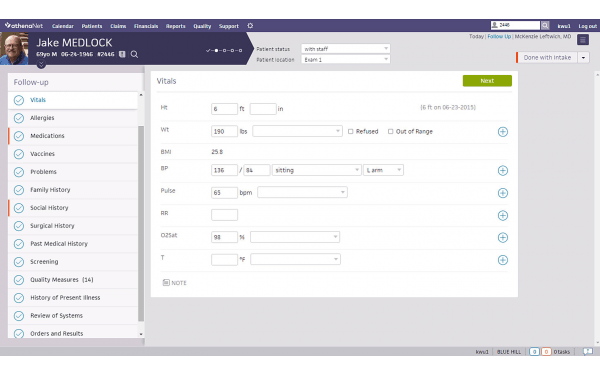Open the Calendar menu
The width and height of the screenshot is (600, 375).
63,26
